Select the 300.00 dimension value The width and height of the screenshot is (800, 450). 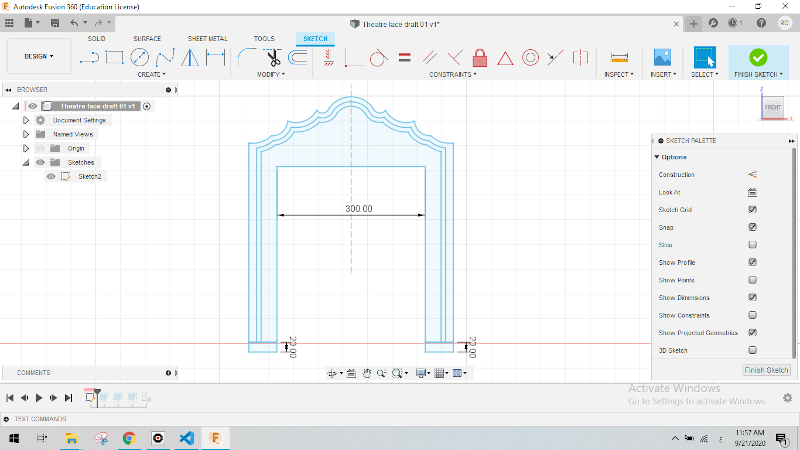[x=359, y=209]
